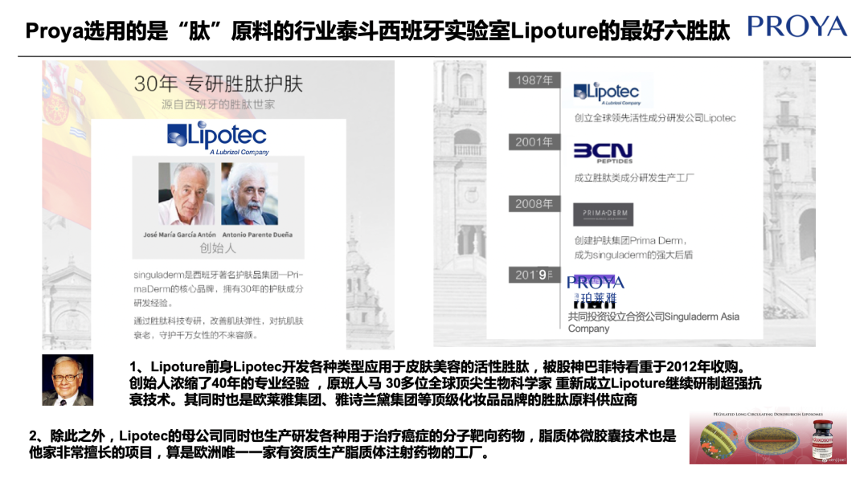Image resolution: width=868 pixels, height=478 pixels.
Task: Click paragraph 2 starting 除此之外，Lipotec的母公司
Action: click(x=353, y=444)
